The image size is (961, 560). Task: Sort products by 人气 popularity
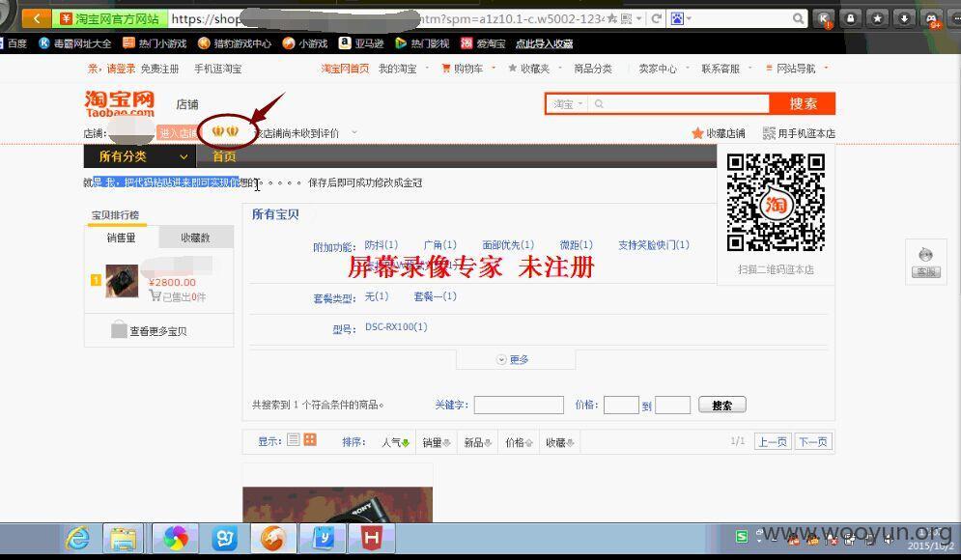pyautogui.click(x=395, y=442)
